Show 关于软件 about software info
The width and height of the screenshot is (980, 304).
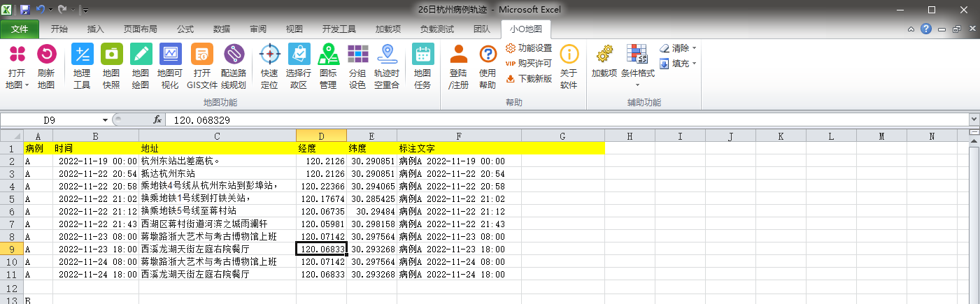coord(569,66)
